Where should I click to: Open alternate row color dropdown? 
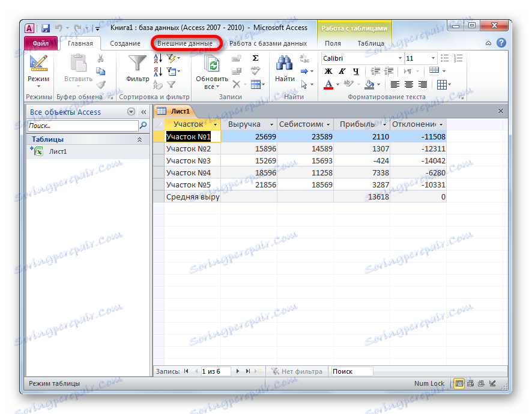point(444,71)
